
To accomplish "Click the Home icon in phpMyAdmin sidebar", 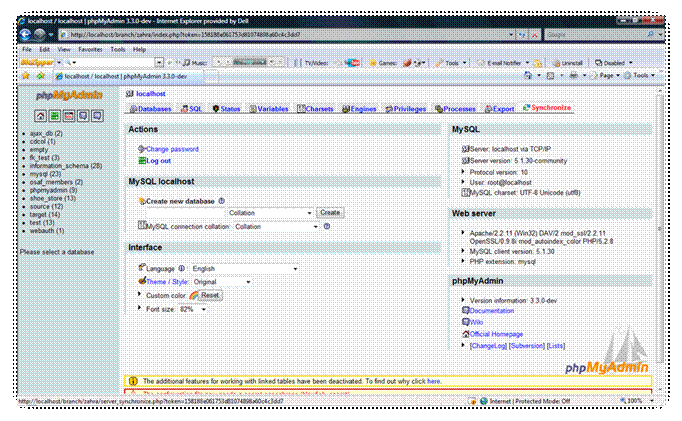I will tap(40, 116).
